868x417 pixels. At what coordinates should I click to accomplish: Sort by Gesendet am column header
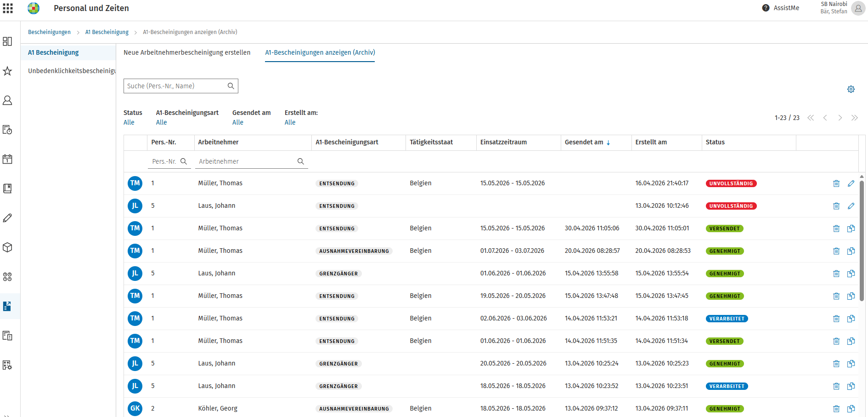pos(587,143)
